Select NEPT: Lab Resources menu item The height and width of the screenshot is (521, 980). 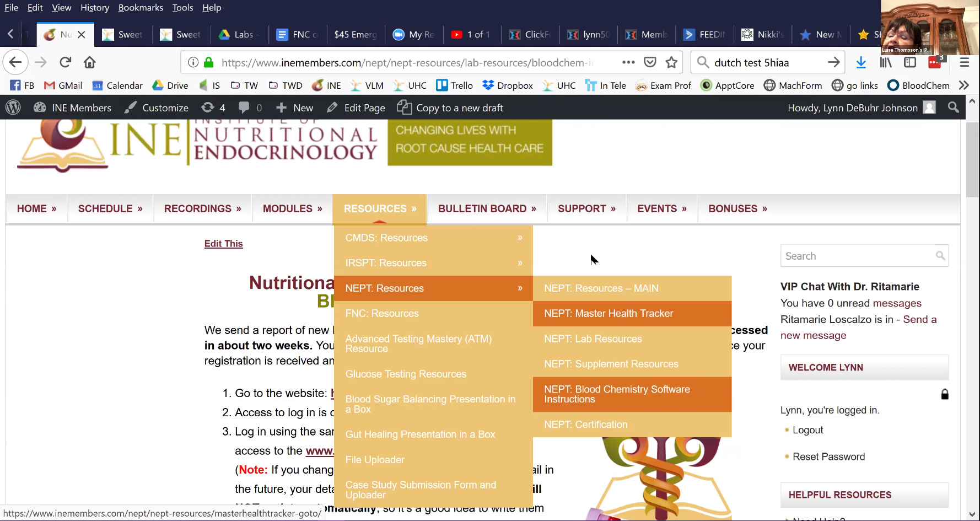pos(593,339)
